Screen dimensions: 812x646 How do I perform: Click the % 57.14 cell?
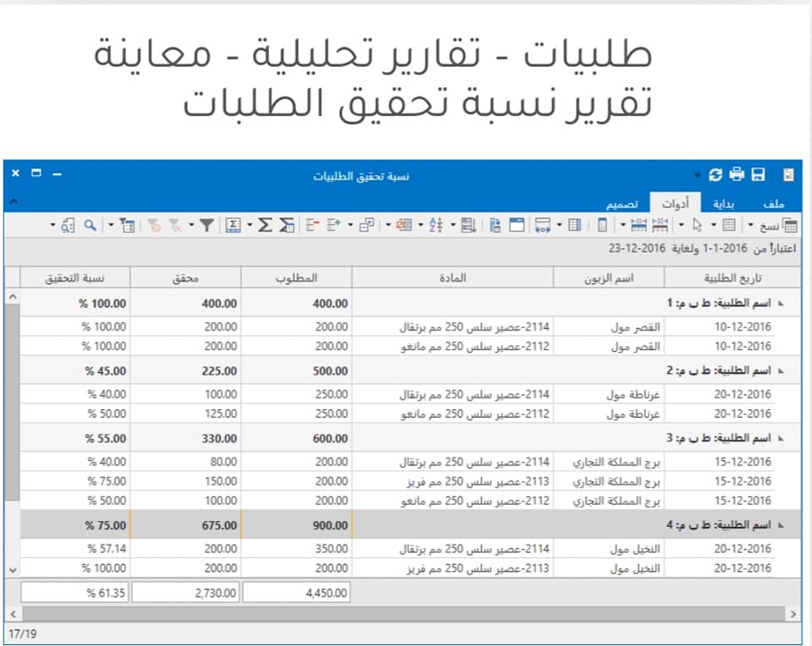pos(75,549)
